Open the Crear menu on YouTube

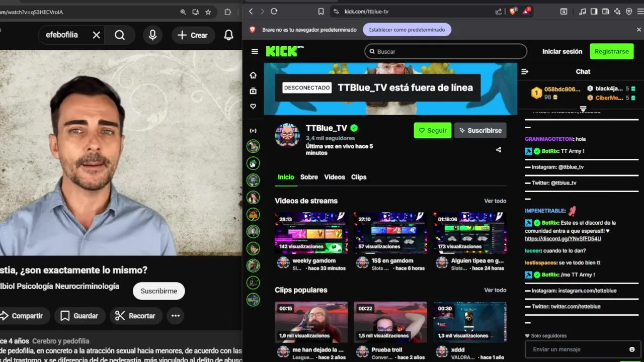tap(192, 35)
